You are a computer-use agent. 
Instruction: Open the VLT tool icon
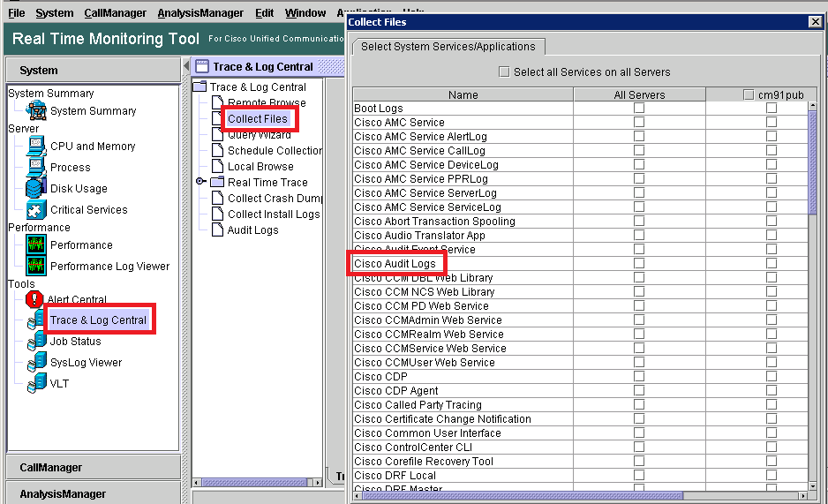coord(37,383)
